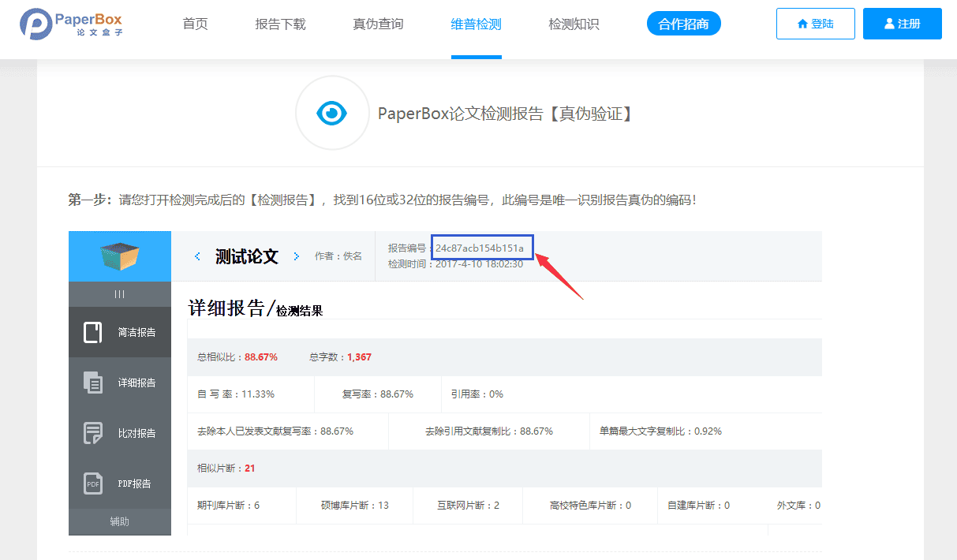The height and width of the screenshot is (560, 957).
Task: Open the 报告下载 nav item
Action: pyautogui.click(x=280, y=24)
